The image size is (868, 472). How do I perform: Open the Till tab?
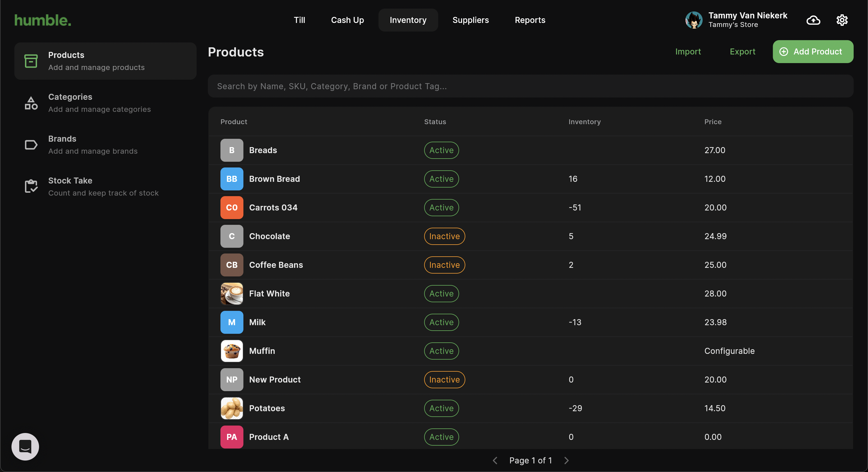click(x=299, y=20)
